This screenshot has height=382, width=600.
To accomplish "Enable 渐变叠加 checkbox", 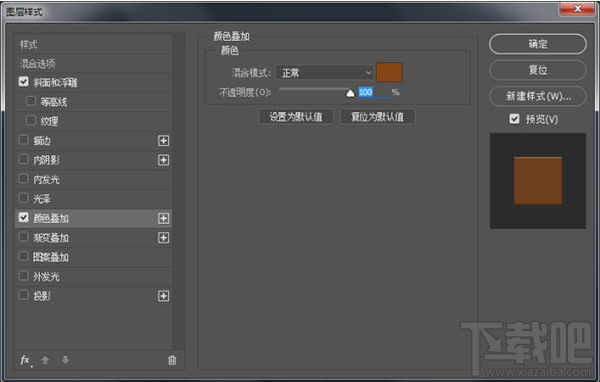I will tap(23, 237).
